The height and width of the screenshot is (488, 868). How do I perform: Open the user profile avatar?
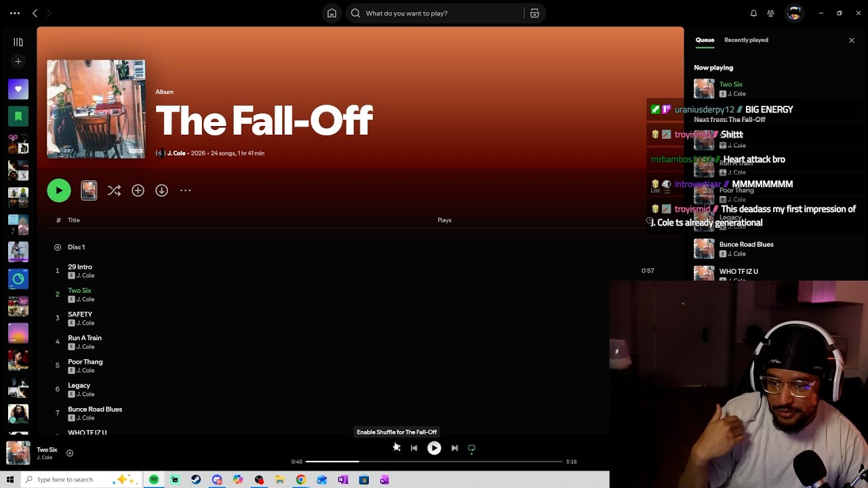click(795, 13)
